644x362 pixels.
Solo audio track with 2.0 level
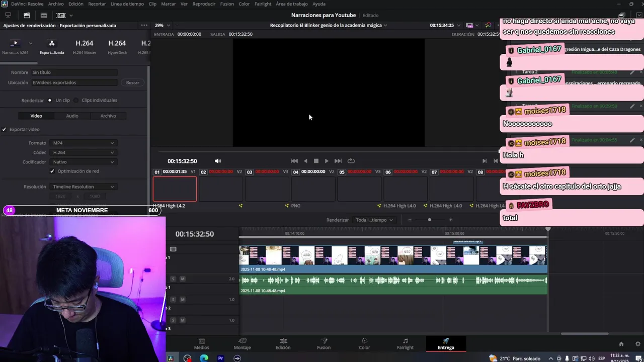(x=173, y=279)
